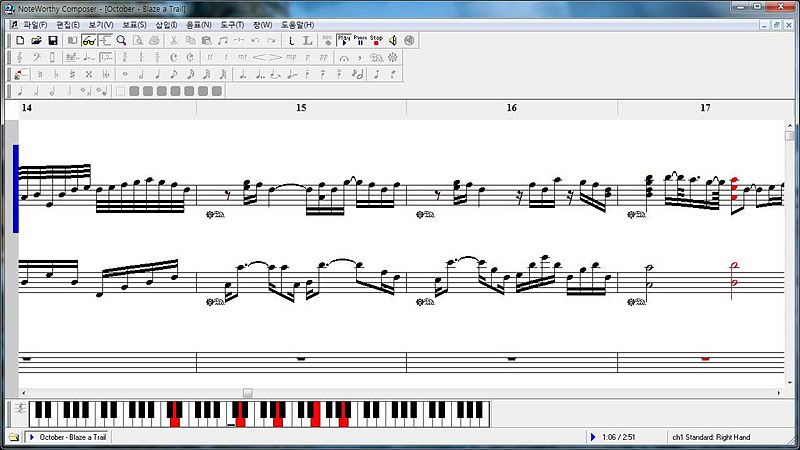Click the speaker audio icon
This screenshot has width=800, height=450.
coord(393,40)
